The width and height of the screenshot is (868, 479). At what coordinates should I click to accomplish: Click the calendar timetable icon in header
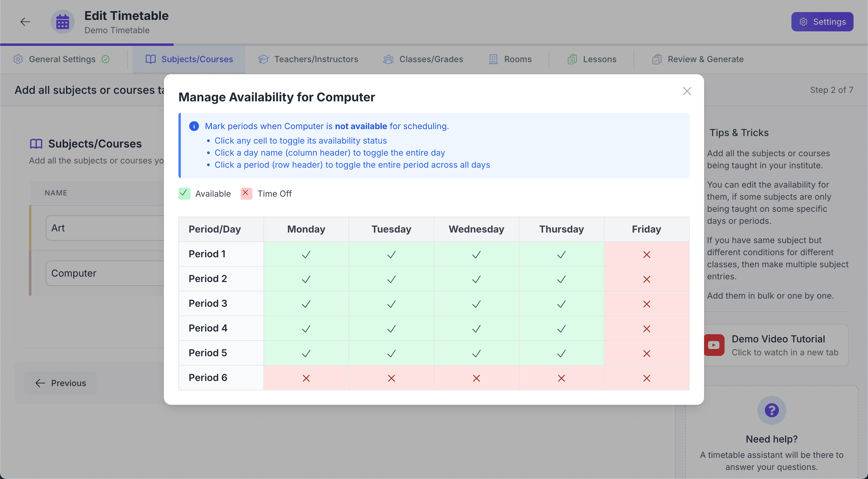pyautogui.click(x=63, y=22)
